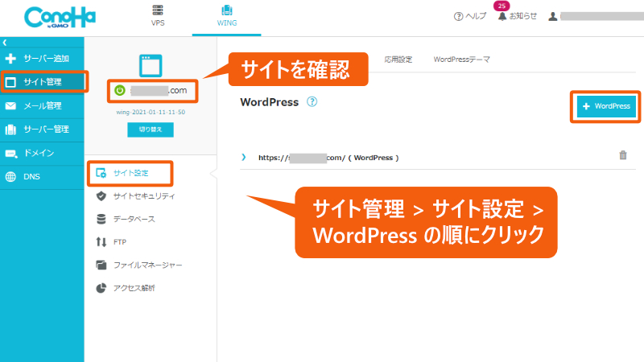Image resolution: width=644 pixels, height=362 pixels.
Task: Toggle the green site power icon
Action: [119, 90]
